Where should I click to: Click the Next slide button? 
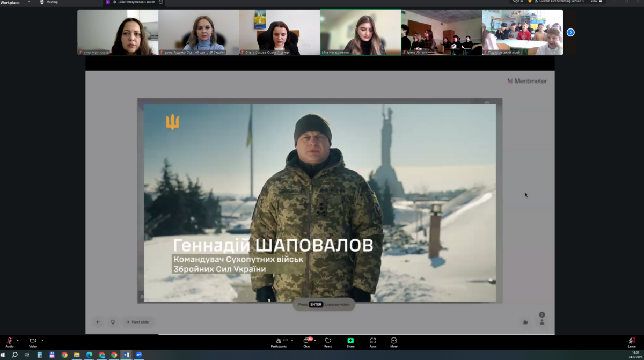click(137, 322)
